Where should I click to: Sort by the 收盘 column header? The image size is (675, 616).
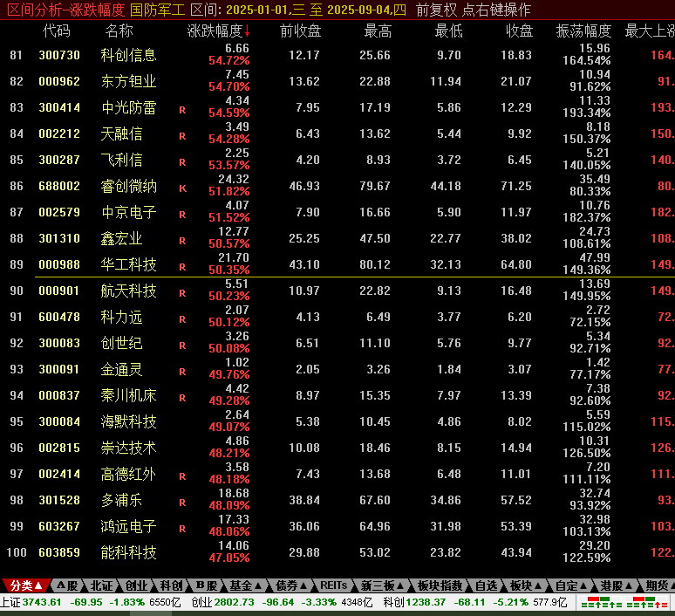[519, 31]
